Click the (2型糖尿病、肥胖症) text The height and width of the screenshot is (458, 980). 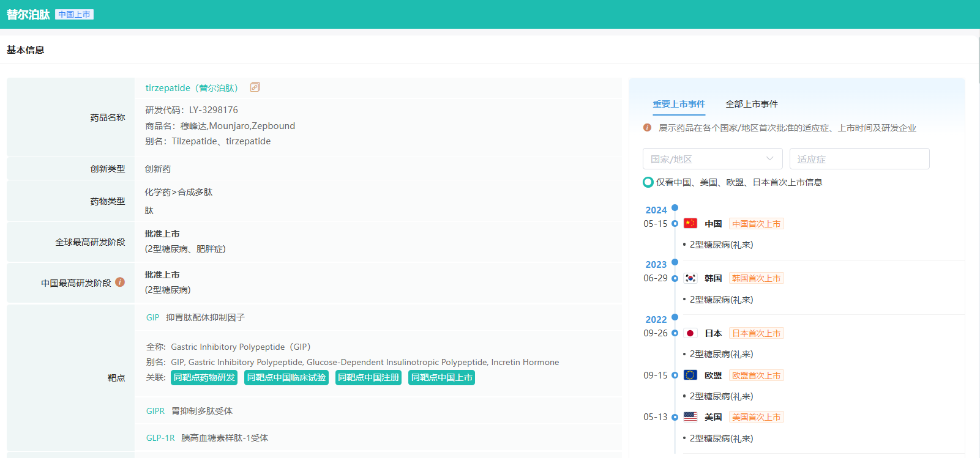[x=185, y=249]
